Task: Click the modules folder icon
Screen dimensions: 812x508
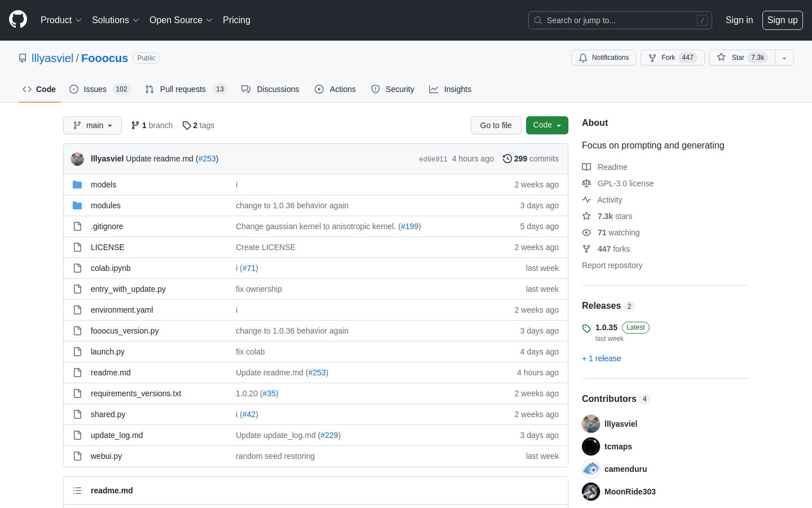Action: pyautogui.click(x=77, y=205)
